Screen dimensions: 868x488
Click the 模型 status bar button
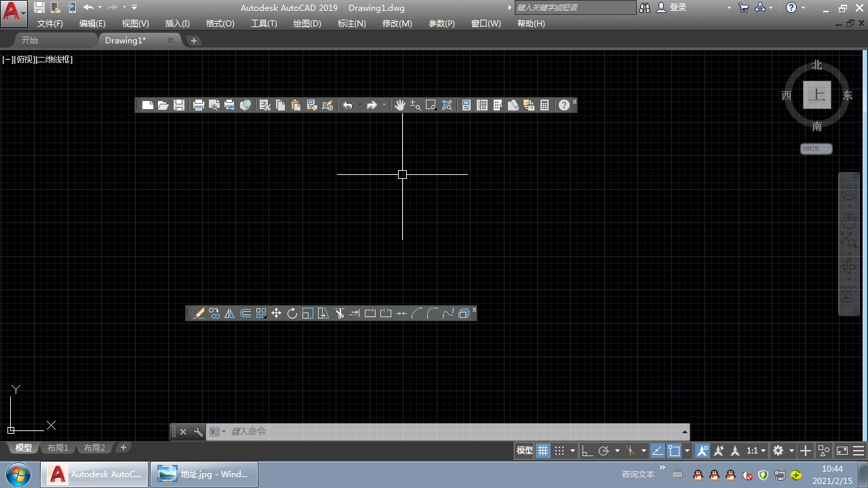(x=524, y=451)
